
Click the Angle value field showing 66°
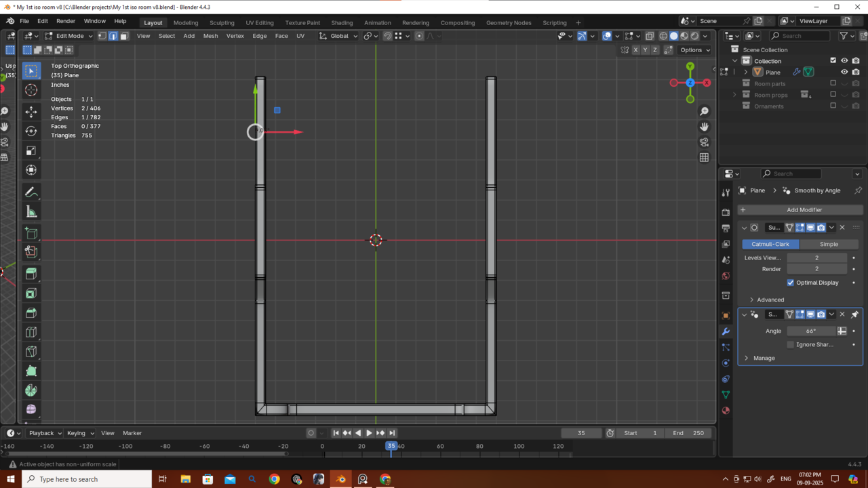click(x=811, y=331)
